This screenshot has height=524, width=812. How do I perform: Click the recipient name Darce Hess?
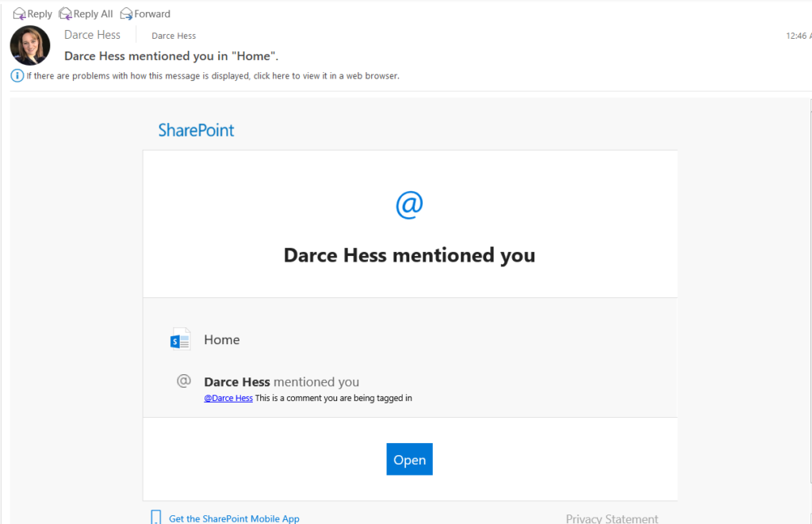click(x=174, y=36)
